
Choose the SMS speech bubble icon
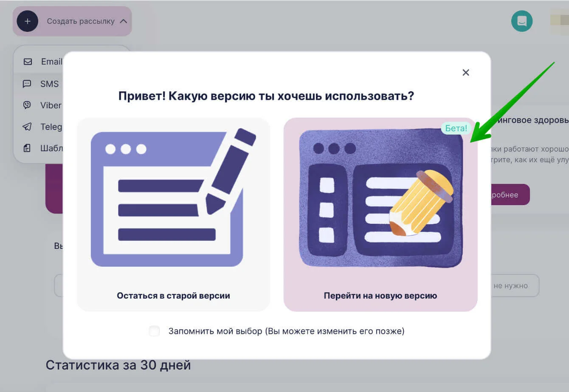coord(27,84)
